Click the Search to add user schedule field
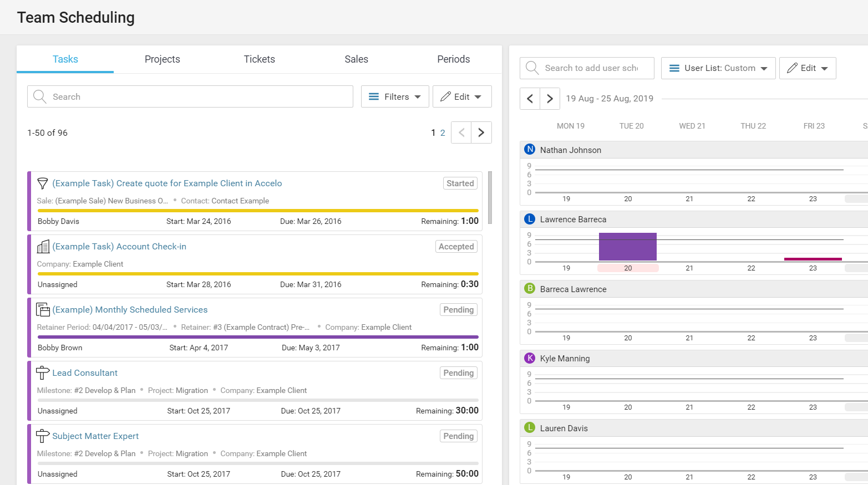Viewport: 868px width, 485px height. [591, 68]
